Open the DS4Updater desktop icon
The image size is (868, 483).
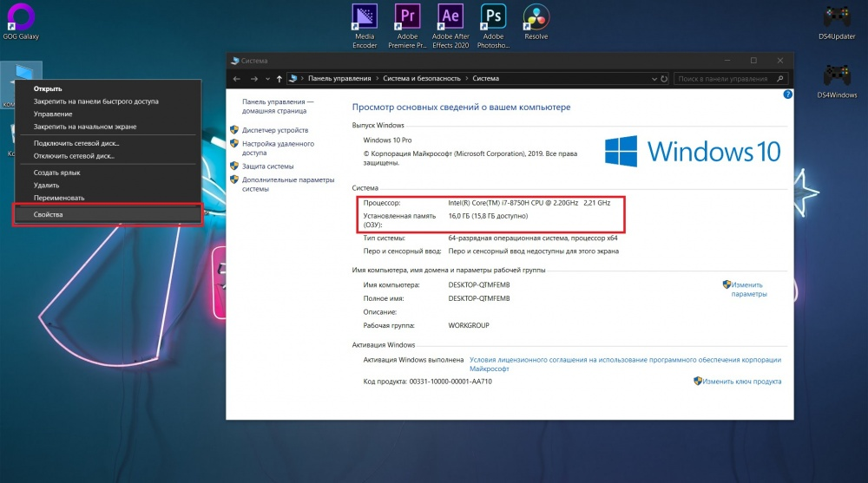pos(837,23)
